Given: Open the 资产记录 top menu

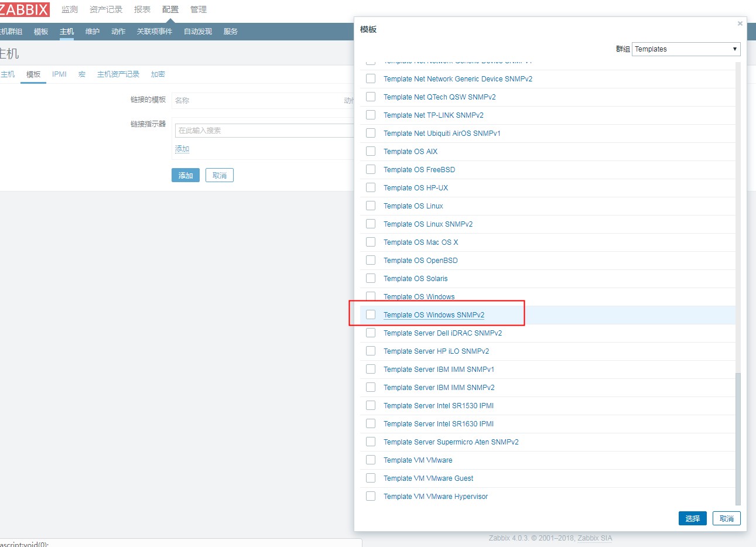Looking at the screenshot, I should pyautogui.click(x=106, y=9).
